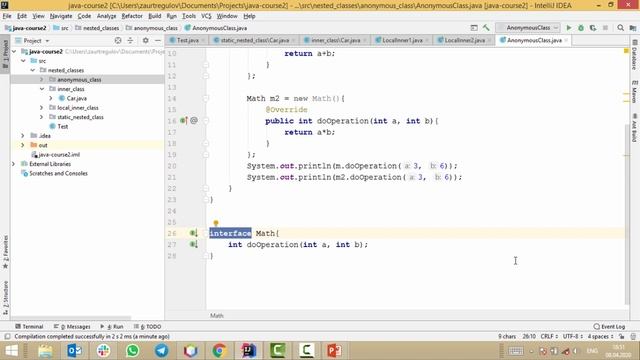
Task: Expand the .idea folder
Action: pyautogui.click(x=23, y=136)
